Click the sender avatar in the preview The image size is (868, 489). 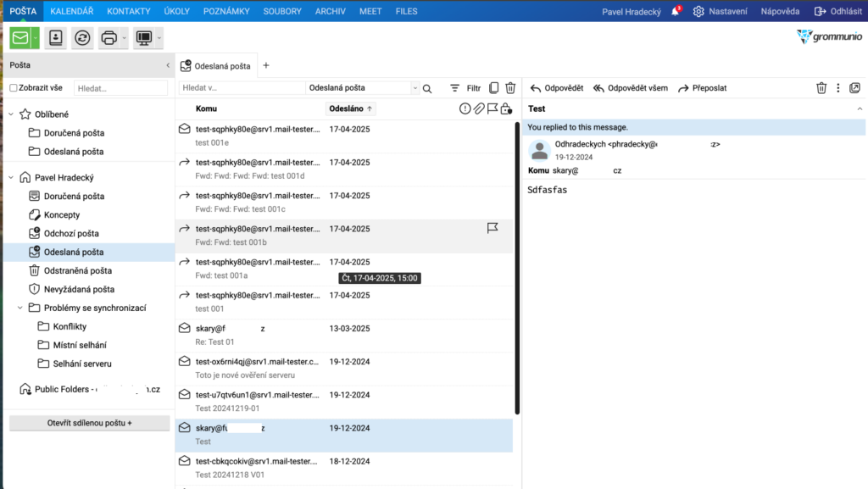click(539, 151)
